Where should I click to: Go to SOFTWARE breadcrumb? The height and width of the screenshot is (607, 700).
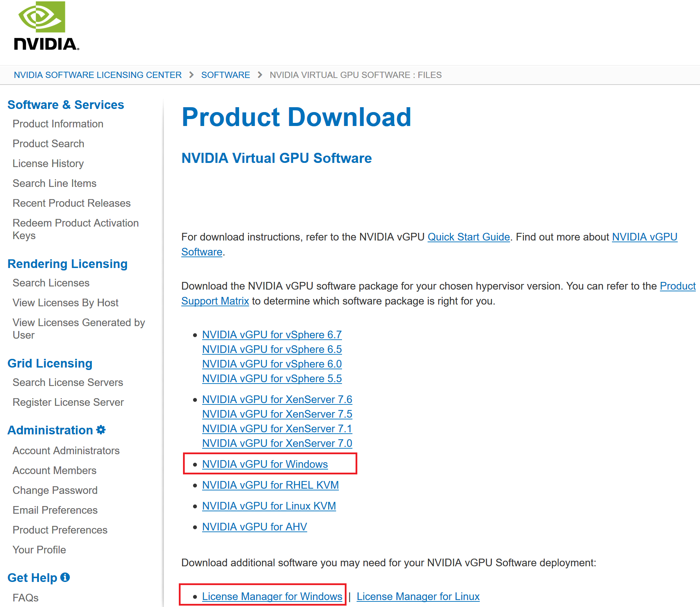coord(225,75)
